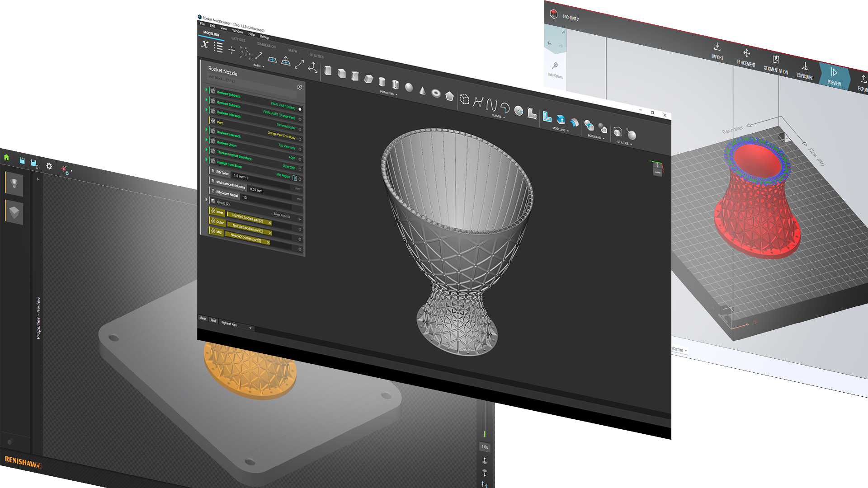This screenshot has width=868, height=488.
Task: Click the clear button
Action: [x=203, y=319]
